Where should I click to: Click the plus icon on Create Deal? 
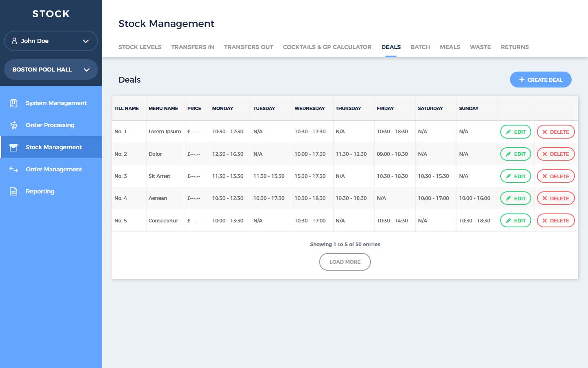521,80
